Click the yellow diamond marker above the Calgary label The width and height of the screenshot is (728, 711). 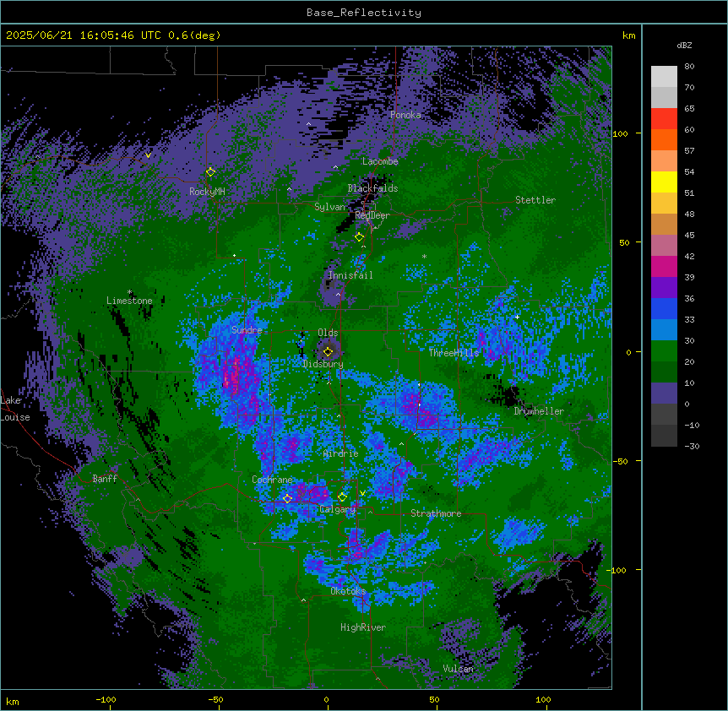click(342, 497)
